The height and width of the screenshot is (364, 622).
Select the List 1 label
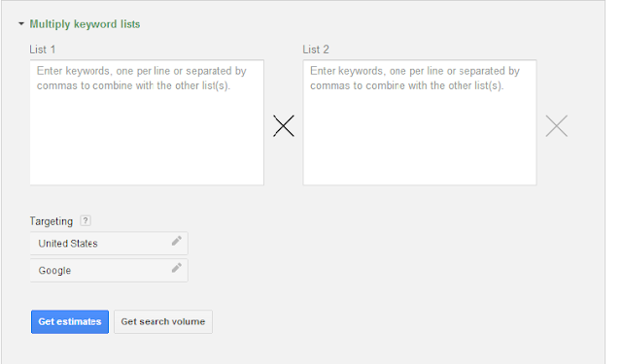(x=43, y=50)
